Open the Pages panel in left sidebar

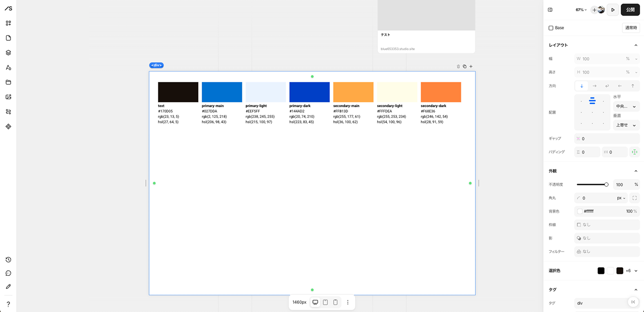click(x=8, y=38)
